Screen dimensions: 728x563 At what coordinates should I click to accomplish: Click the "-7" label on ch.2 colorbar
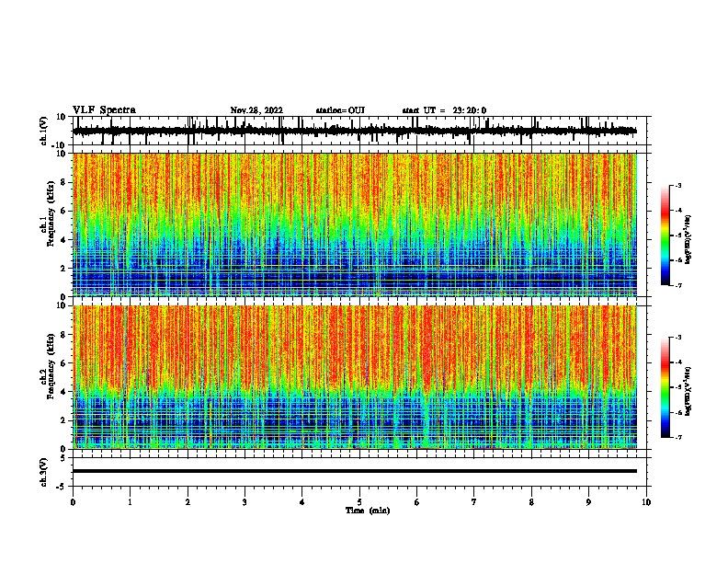tap(677, 437)
